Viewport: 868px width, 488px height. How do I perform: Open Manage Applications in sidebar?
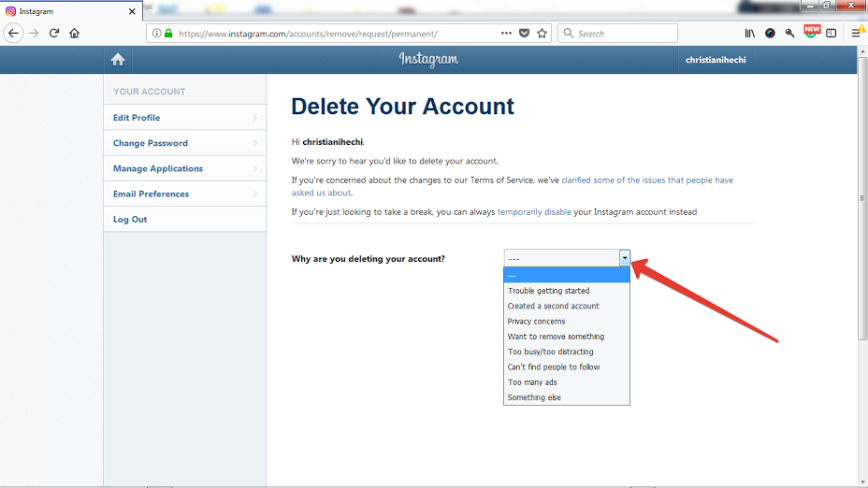(x=184, y=168)
